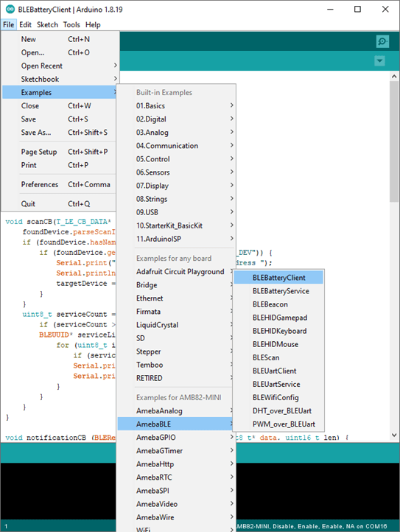
Task: Expand 01.Basics examples
Action: (176, 106)
